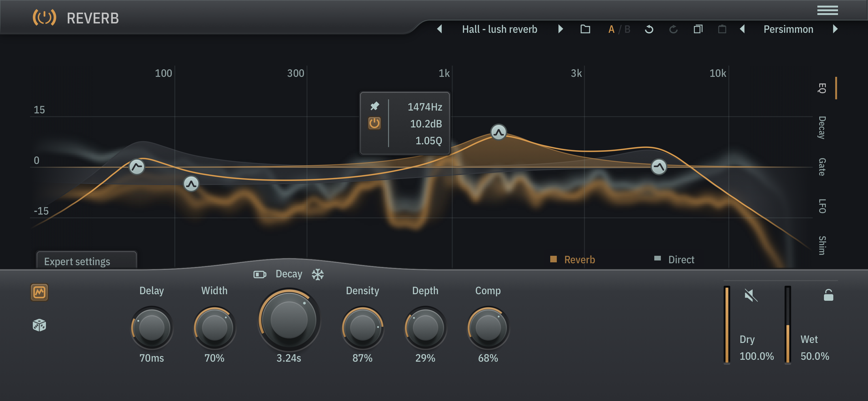Click the undo arrow icon

click(649, 29)
